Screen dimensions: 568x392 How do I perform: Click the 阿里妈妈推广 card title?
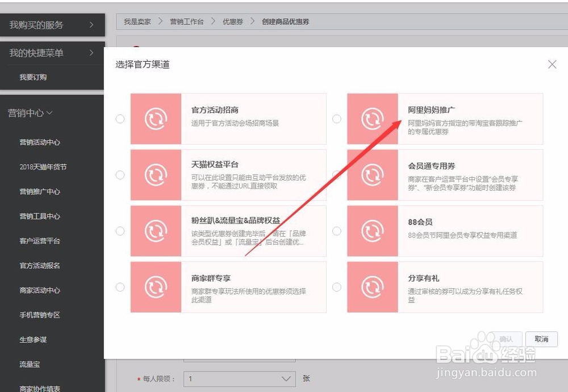(x=432, y=110)
